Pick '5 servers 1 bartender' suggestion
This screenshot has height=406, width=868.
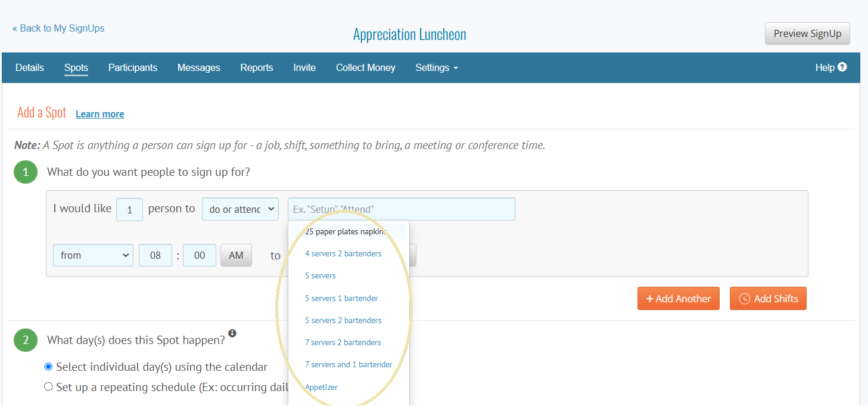(341, 298)
